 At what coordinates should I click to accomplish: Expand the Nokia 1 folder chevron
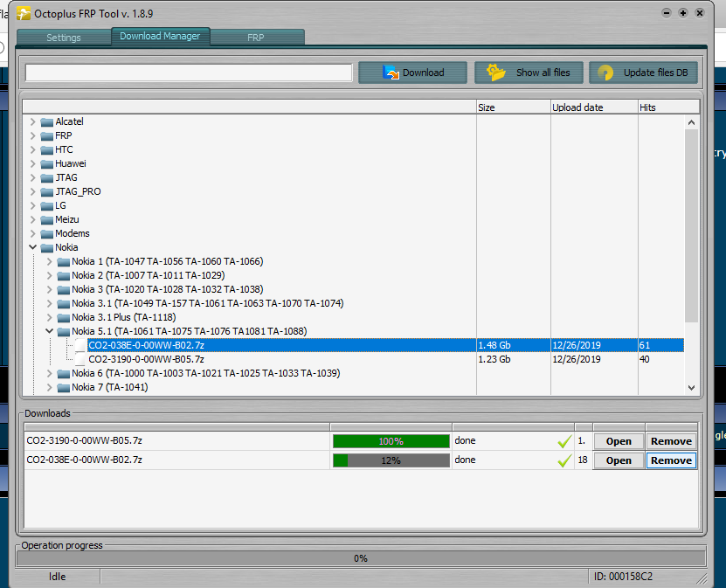click(x=49, y=261)
